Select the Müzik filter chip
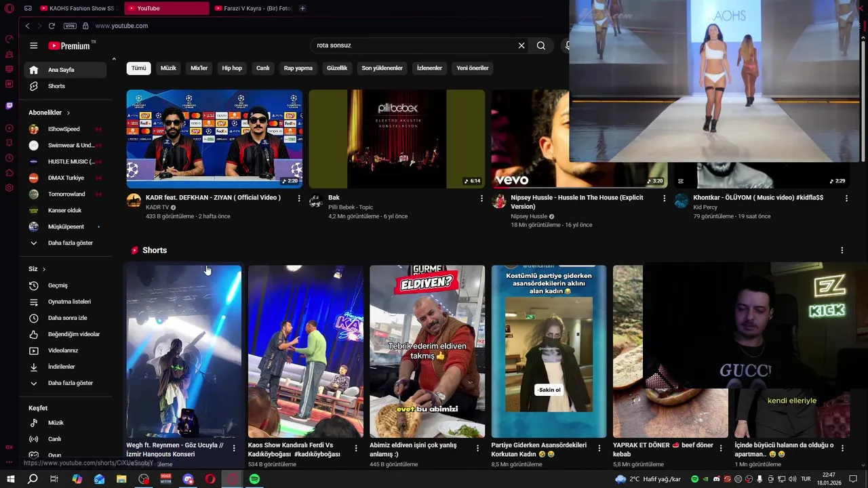868x488 pixels. coord(168,68)
